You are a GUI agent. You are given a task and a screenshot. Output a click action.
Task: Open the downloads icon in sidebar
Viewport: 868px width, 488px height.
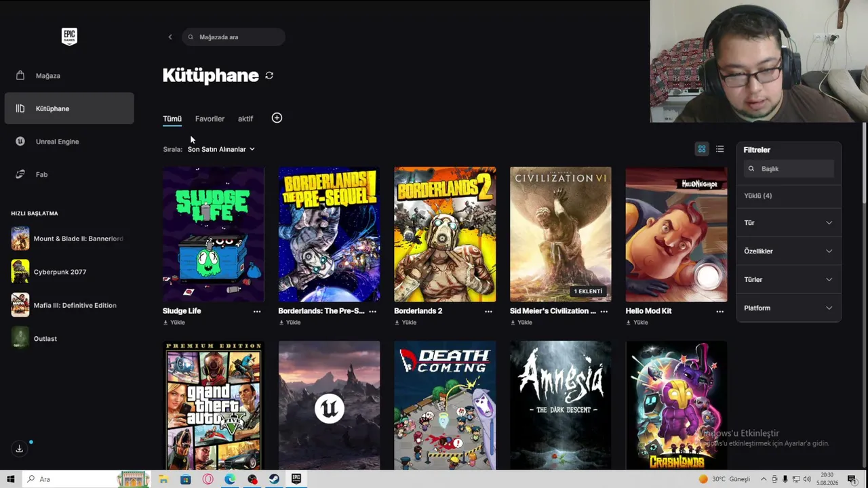pos(19,449)
